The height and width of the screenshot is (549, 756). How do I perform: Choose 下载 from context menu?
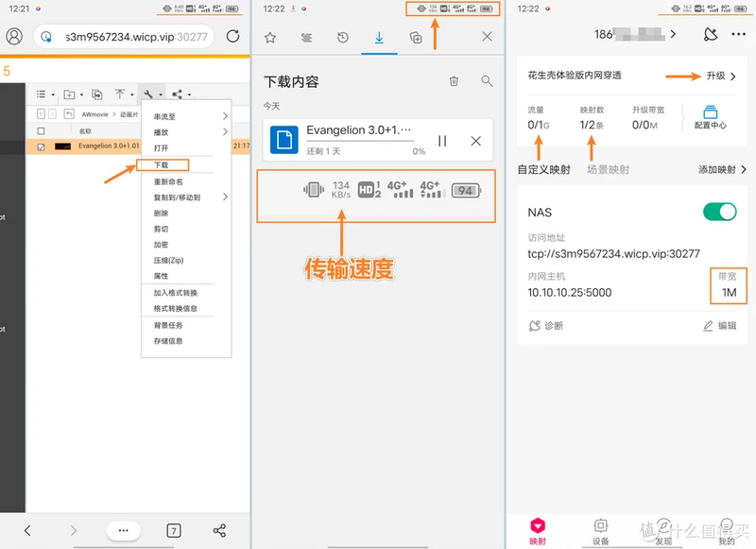coord(163,164)
